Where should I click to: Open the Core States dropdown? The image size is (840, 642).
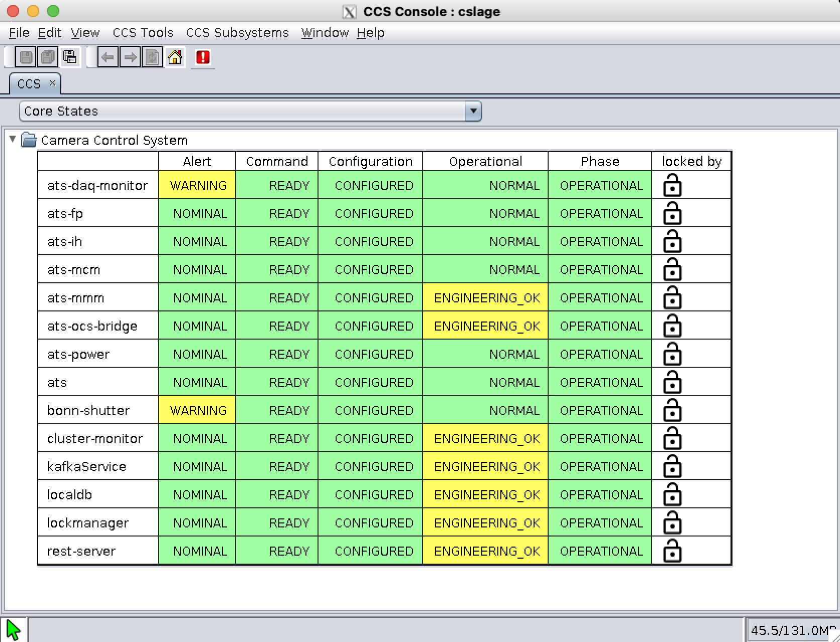(x=473, y=111)
